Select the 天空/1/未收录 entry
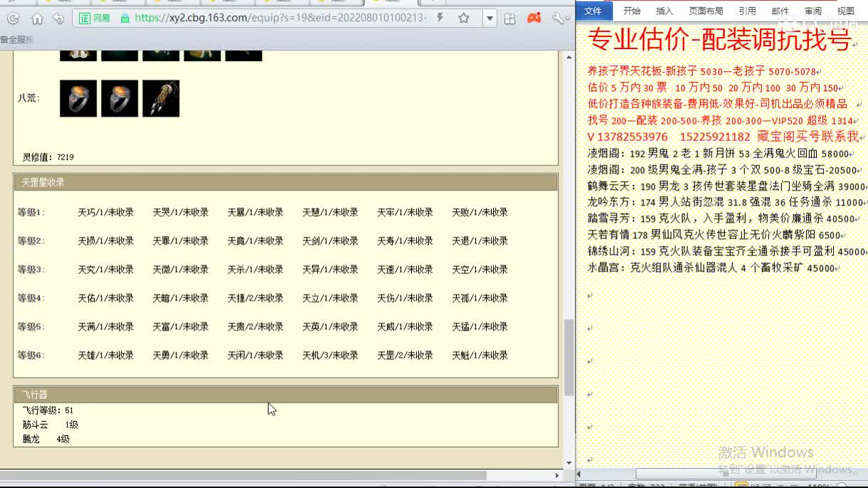Viewport: 868px width, 488px height. coord(480,269)
